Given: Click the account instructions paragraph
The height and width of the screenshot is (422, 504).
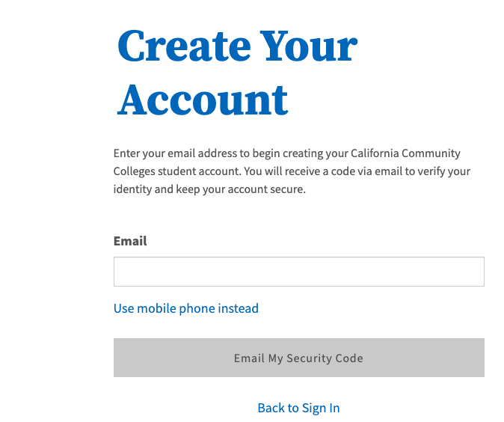Looking at the screenshot, I should coord(292,171).
